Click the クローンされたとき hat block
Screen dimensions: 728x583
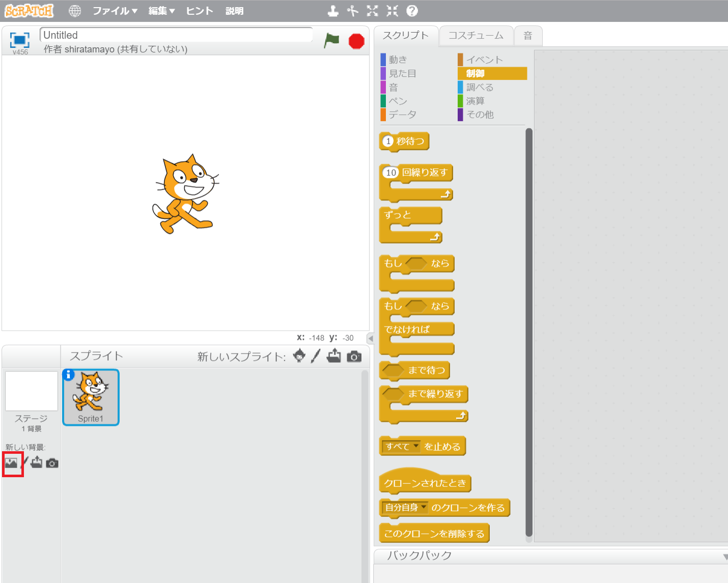(x=425, y=482)
